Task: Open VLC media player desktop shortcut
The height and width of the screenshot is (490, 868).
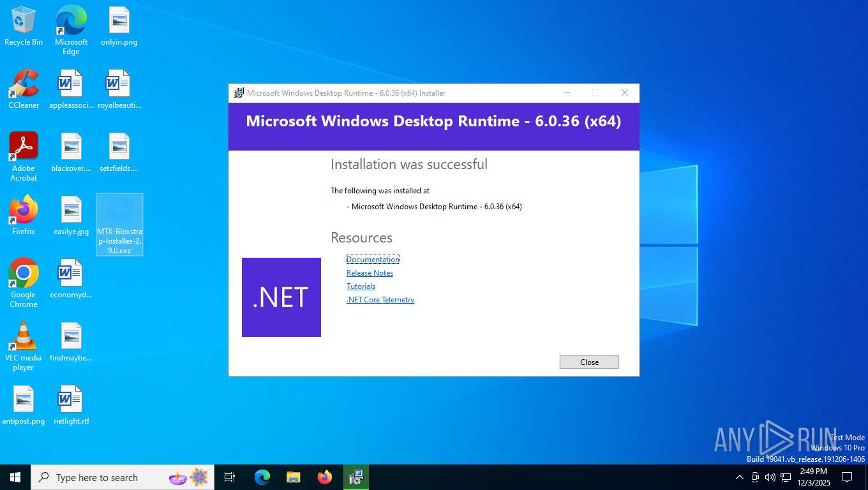Action: click(24, 346)
